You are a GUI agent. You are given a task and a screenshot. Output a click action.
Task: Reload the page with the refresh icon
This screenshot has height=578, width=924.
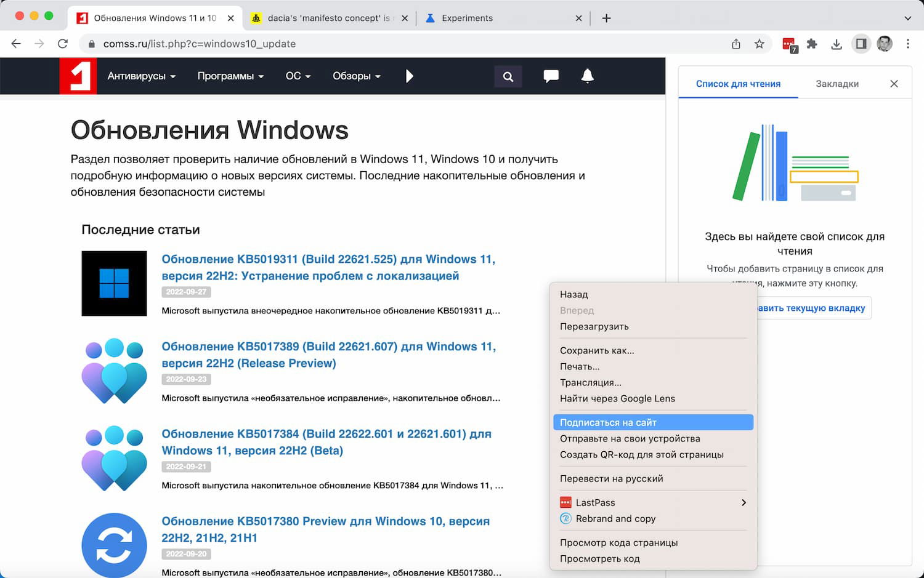pyautogui.click(x=63, y=44)
